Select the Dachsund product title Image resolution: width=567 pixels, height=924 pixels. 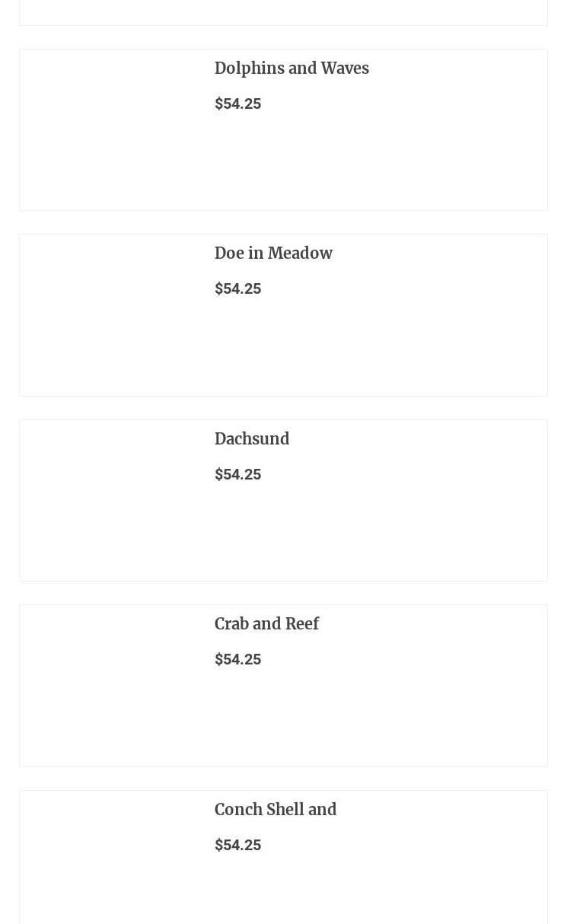click(251, 439)
